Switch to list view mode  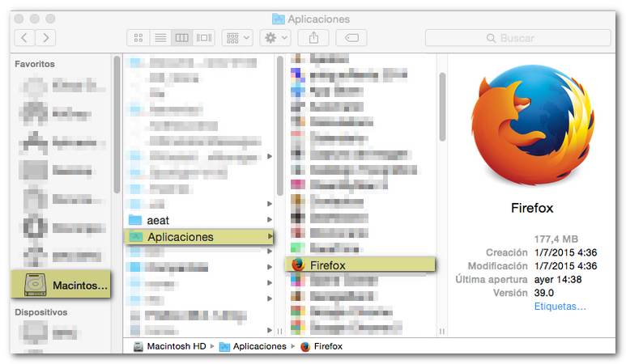coord(160,38)
